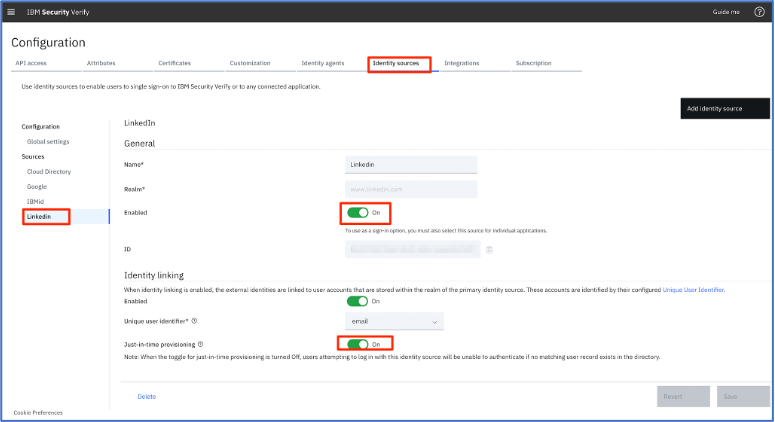The height and width of the screenshot is (422, 775).
Task: Switch to API access tab
Action: point(31,63)
